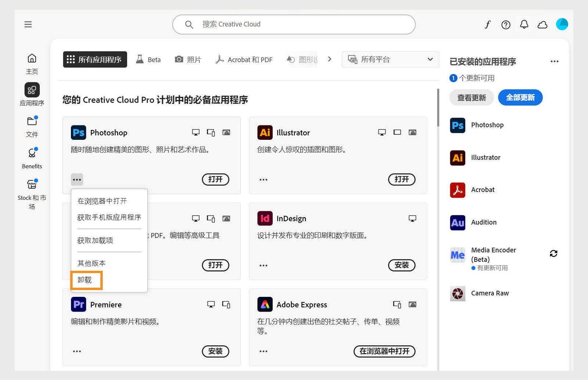Open the notifications bell
588x380 pixels.
524,24
